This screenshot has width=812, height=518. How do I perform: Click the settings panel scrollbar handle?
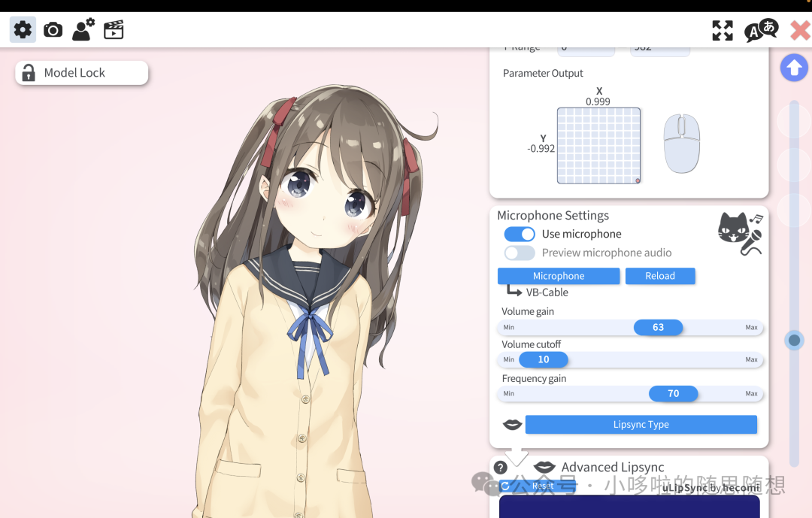click(794, 340)
